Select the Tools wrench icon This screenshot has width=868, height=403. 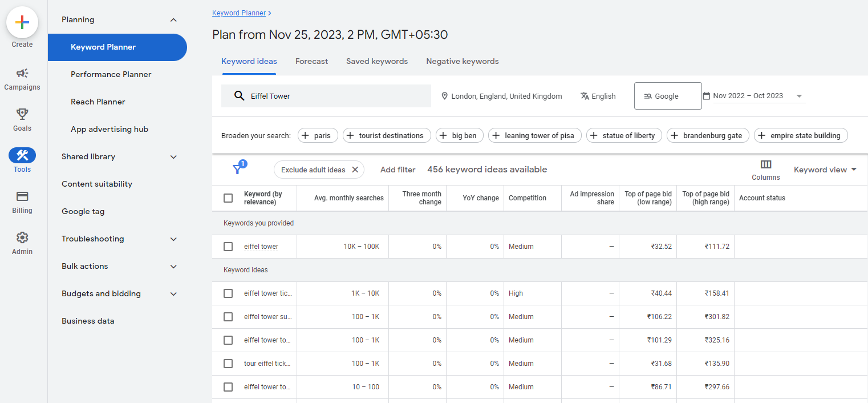[22, 155]
